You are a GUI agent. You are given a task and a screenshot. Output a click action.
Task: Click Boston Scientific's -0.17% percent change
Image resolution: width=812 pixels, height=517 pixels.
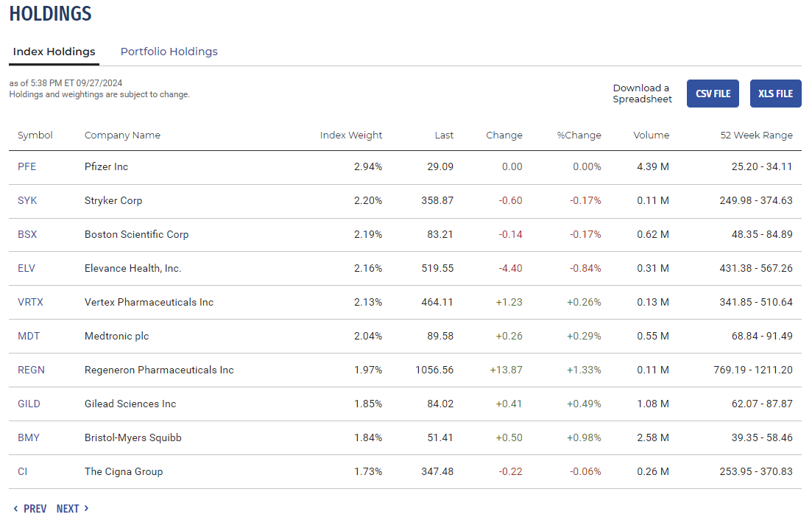coord(585,234)
